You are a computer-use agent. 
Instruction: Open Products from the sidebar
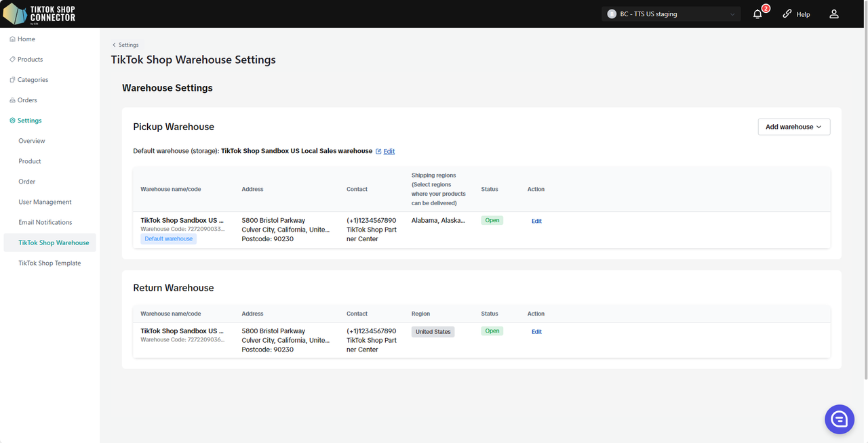click(30, 60)
